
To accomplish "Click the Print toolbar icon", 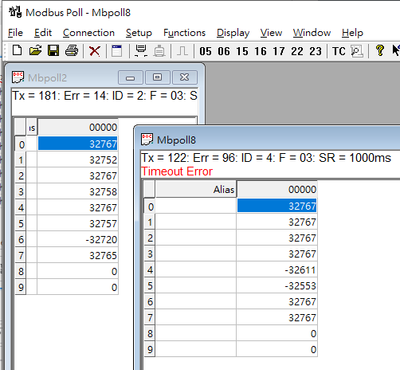I will (x=71, y=51).
